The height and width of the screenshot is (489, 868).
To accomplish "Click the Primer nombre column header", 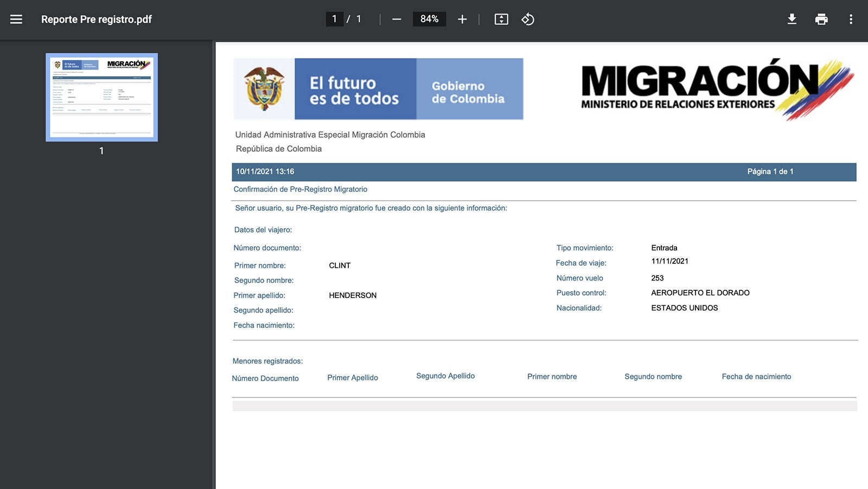I will click(552, 377).
